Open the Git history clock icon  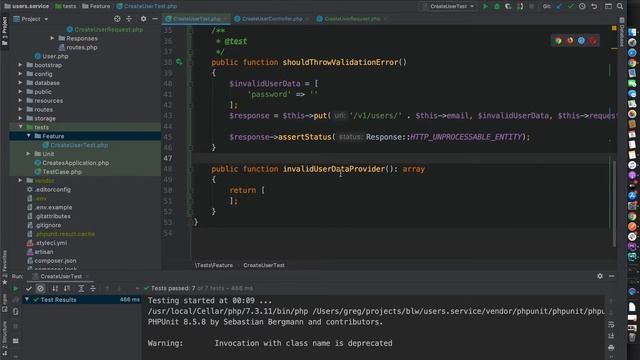click(x=582, y=6)
